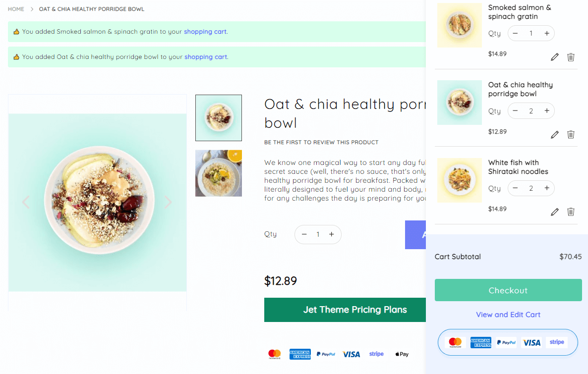This screenshot has width=588, height=374.
Task: Edit the Oat & chia porridge cart item
Action: [555, 134]
